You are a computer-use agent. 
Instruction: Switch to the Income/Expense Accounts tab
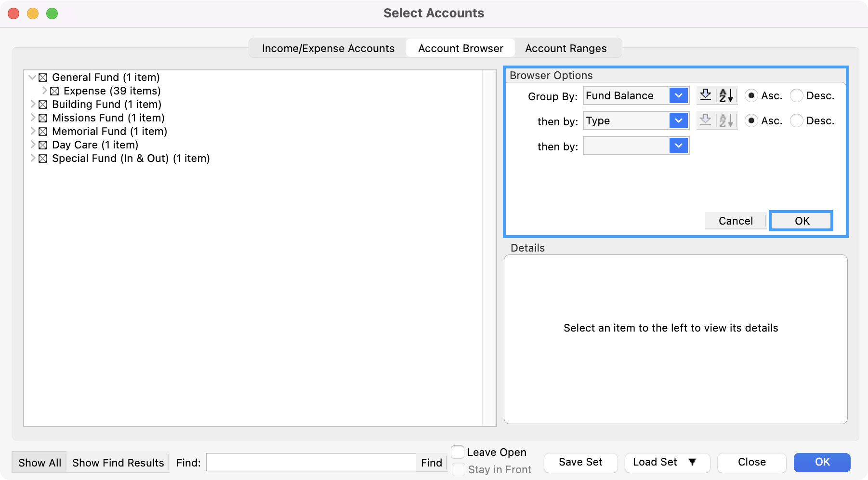[x=328, y=48]
